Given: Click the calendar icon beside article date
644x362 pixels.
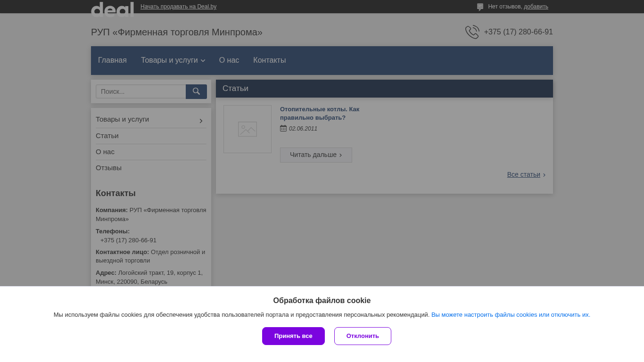Looking at the screenshot, I should (283, 128).
